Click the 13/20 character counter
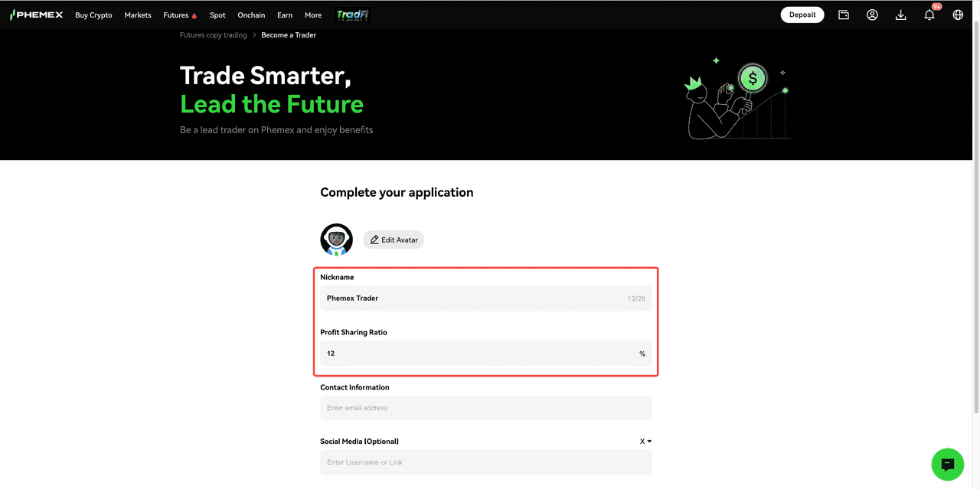Screen dimensions: 980x489 [636, 298]
